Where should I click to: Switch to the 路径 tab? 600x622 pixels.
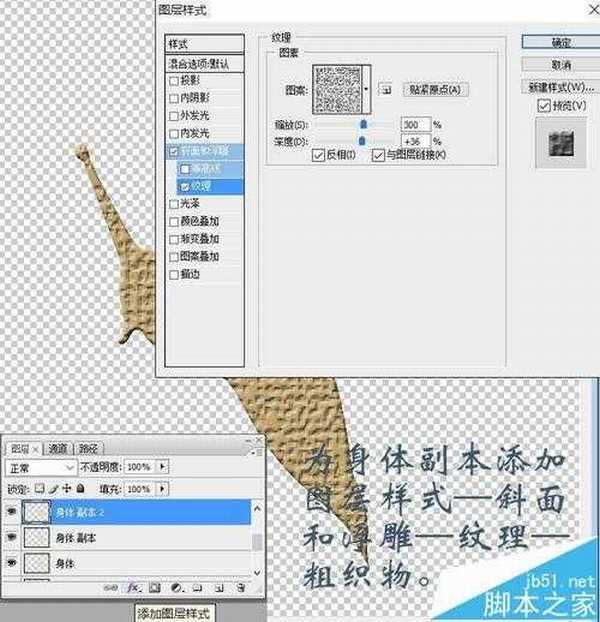click(88, 449)
